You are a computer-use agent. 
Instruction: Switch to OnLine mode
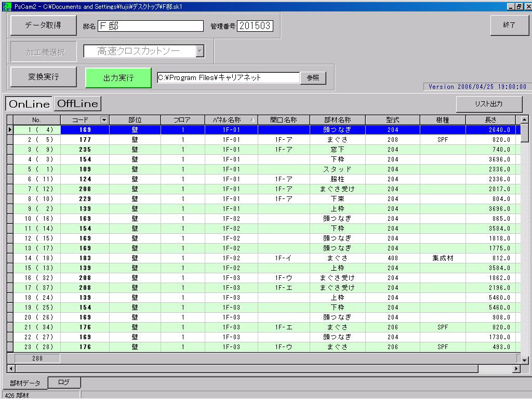[29, 104]
